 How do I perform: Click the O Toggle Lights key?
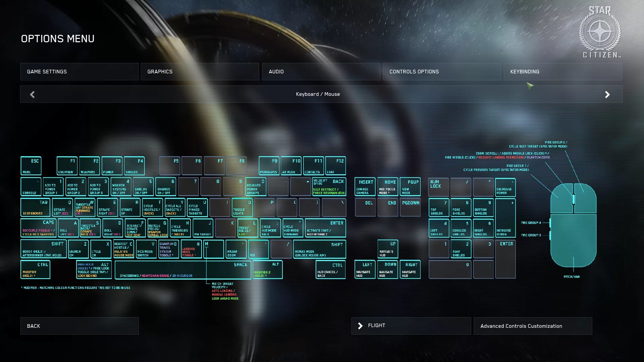coord(242,207)
